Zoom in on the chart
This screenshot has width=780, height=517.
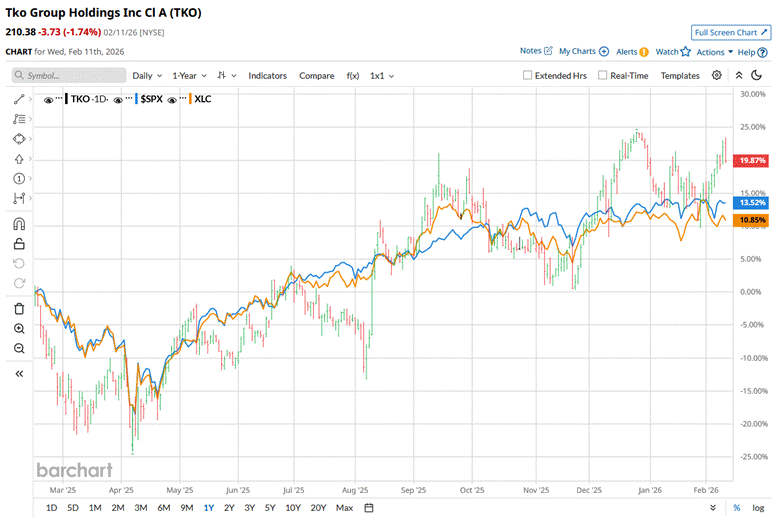point(19,328)
